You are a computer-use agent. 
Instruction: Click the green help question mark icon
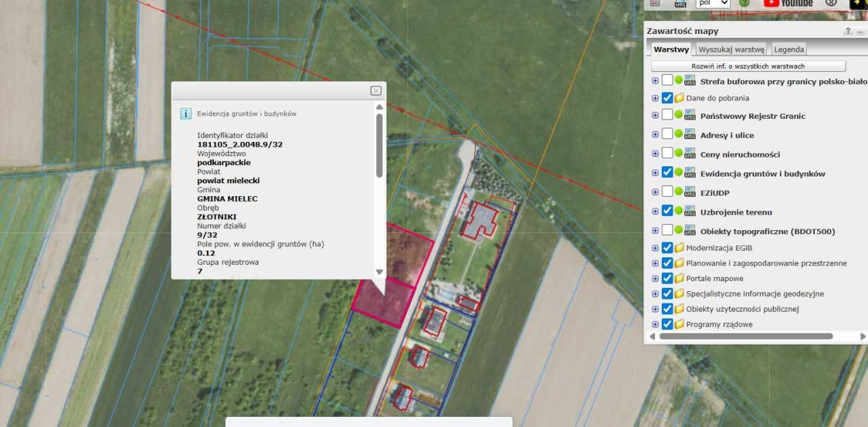[x=744, y=3]
